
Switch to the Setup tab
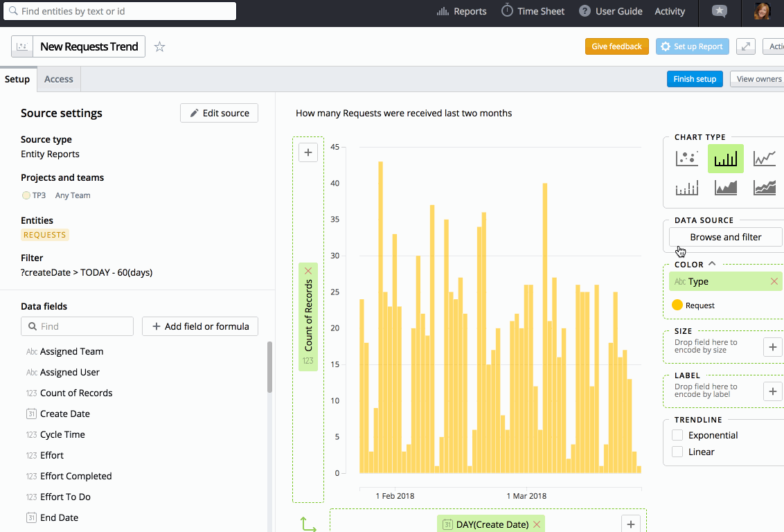[x=17, y=79]
